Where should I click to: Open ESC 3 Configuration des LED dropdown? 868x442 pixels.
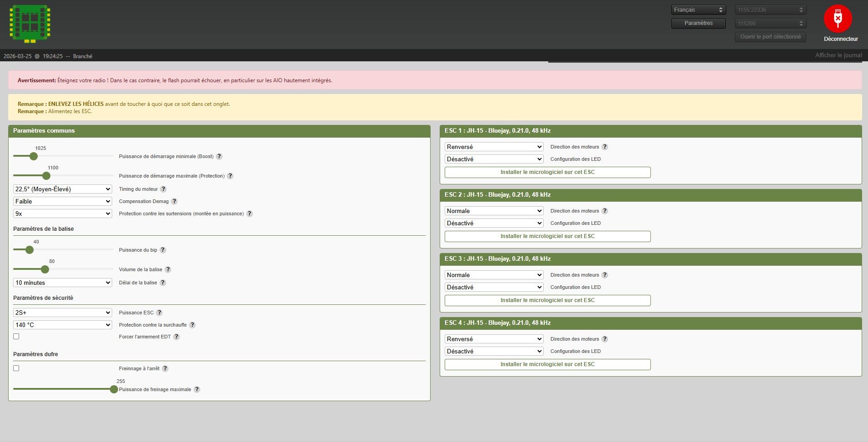pos(494,287)
